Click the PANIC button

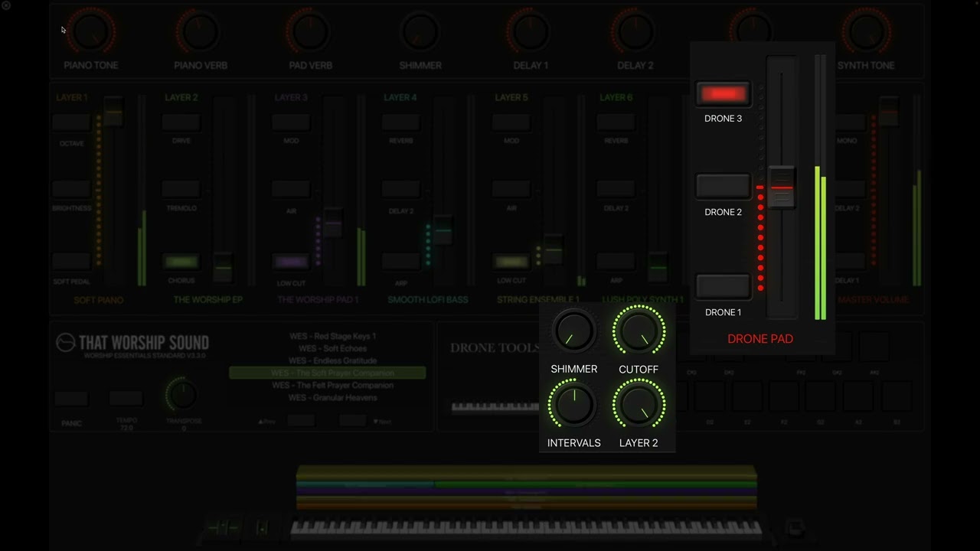coord(71,399)
